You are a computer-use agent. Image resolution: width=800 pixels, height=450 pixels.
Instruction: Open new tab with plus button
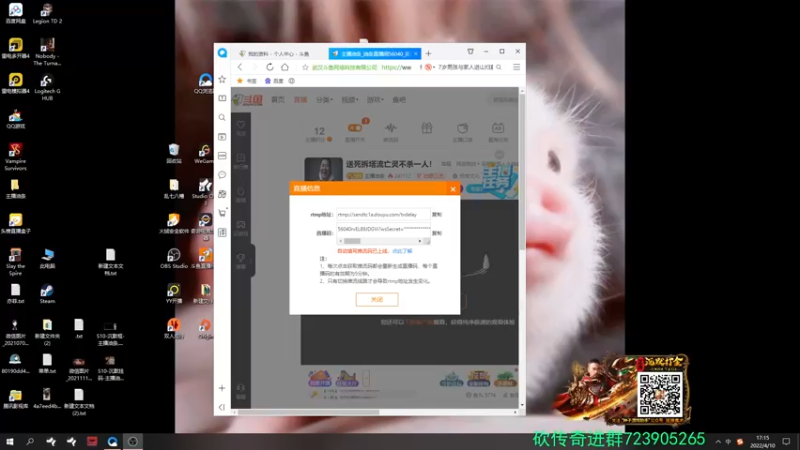click(429, 53)
